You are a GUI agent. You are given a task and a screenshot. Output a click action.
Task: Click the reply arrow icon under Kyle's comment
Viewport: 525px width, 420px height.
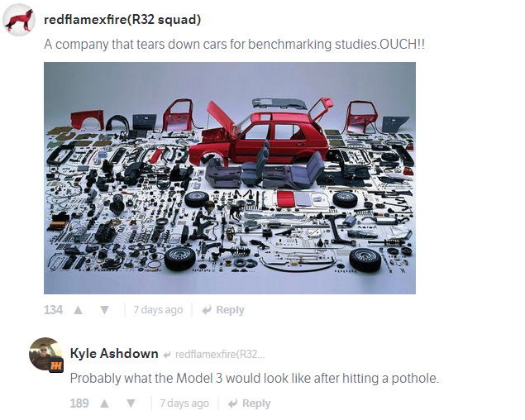(x=233, y=403)
